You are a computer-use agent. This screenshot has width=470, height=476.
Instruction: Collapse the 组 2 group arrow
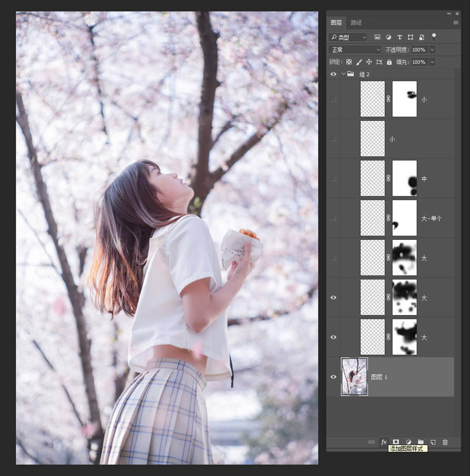(343, 74)
